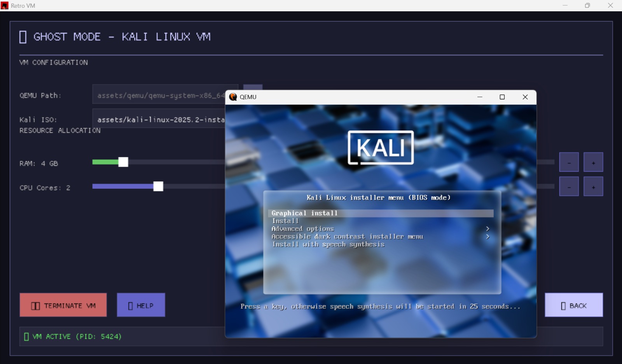Click the RAM: 4 GB label

coord(39,164)
